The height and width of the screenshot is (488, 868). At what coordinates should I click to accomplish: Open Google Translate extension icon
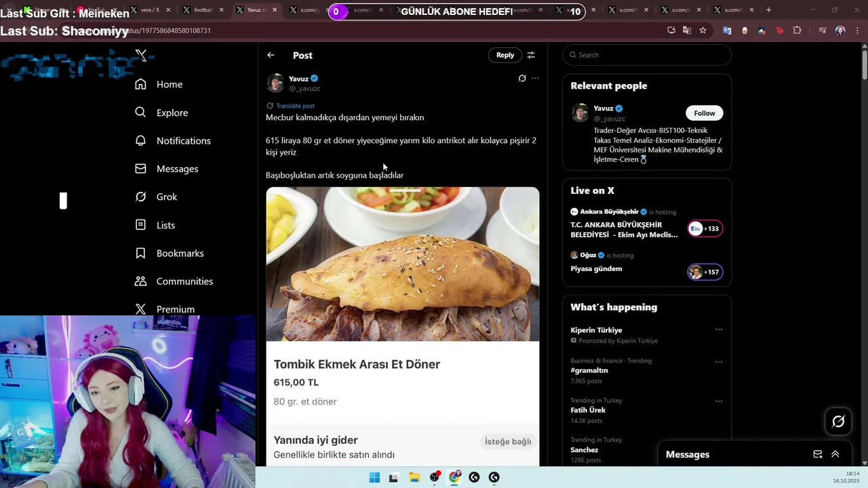coord(727,30)
